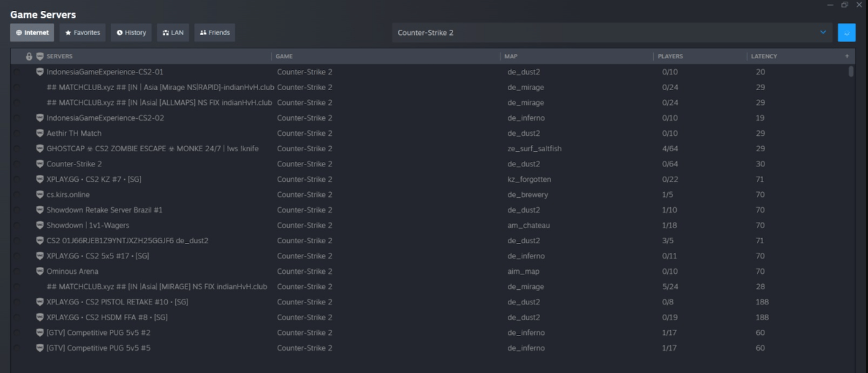Image resolution: width=868 pixels, height=373 pixels.
Task: Click the clock icon on the History tab
Action: pyautogui.click(x=118, y=32)
